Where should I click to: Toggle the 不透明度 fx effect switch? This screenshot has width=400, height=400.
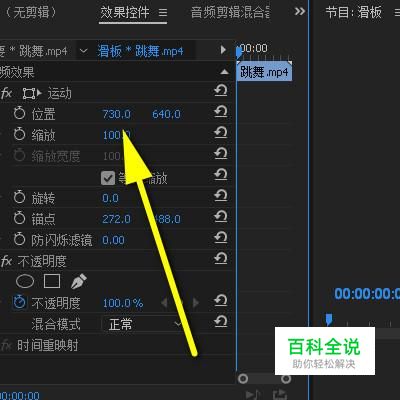[x=6, y=261]
